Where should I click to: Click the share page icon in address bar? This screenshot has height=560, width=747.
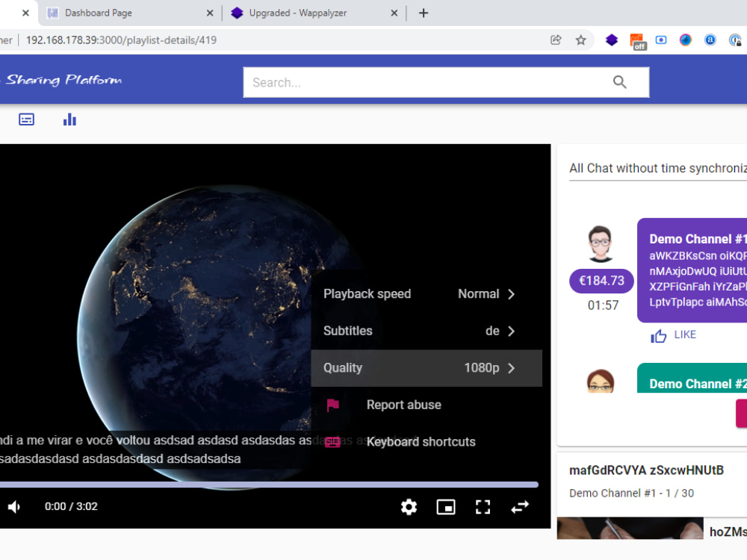click(556, 40)
